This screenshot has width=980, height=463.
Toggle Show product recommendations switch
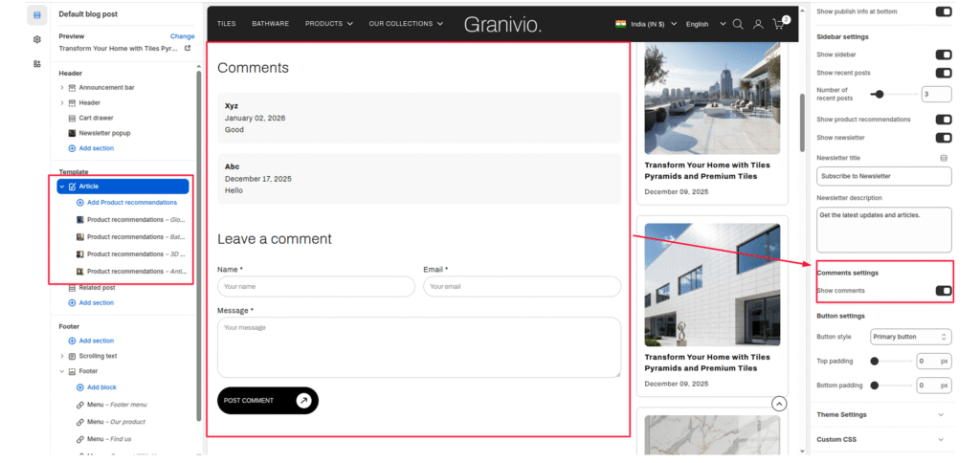click(943, 120)
